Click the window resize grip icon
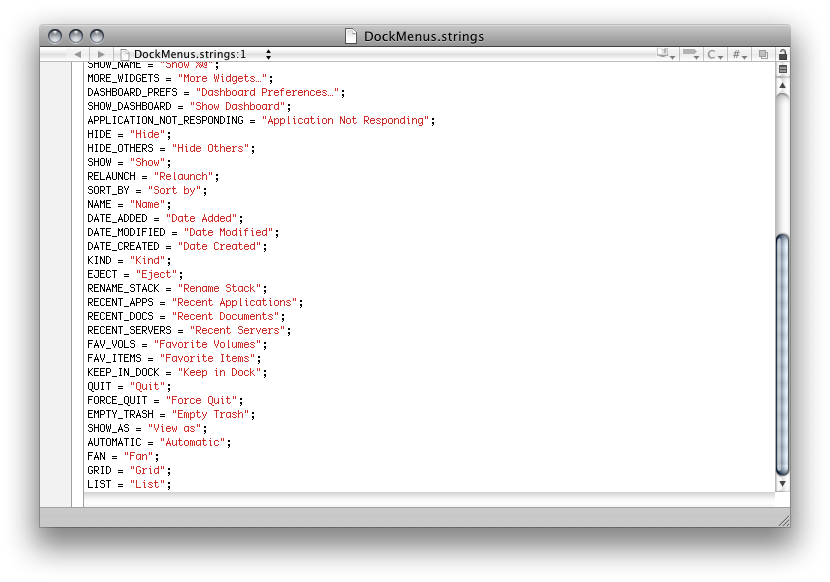 click(784, 521)
